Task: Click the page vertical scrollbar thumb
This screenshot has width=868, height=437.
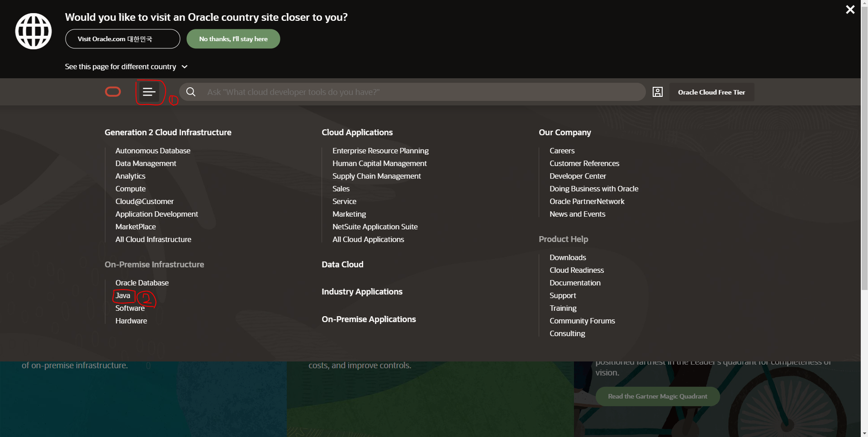Action: pos(864,149)
